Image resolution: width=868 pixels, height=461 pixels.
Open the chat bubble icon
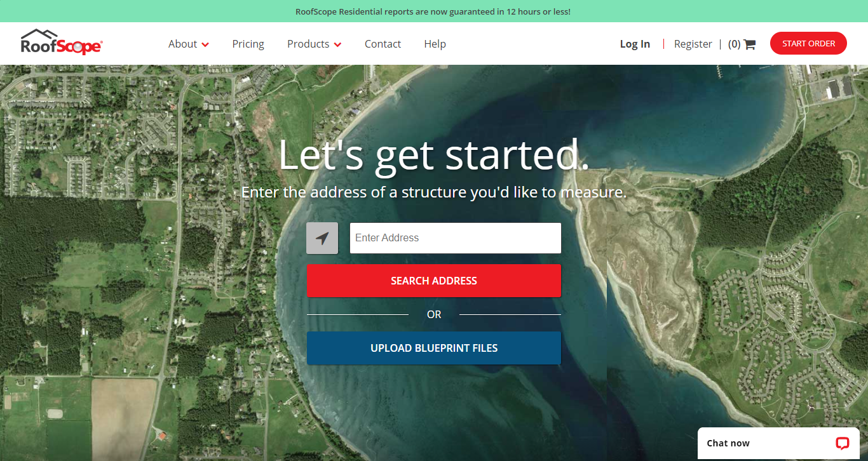pos(843,443)
